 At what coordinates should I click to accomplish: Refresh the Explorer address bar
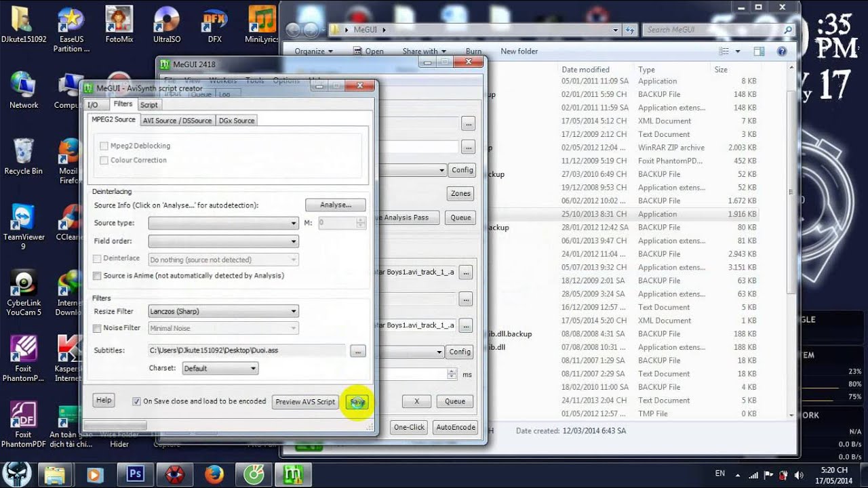point(631,30)
